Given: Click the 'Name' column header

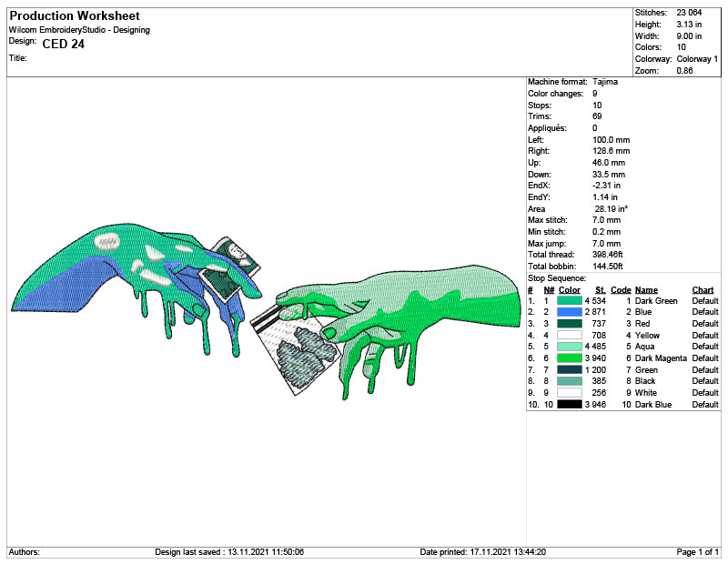Looking at the screenshot, I should [x=646, y=289].
